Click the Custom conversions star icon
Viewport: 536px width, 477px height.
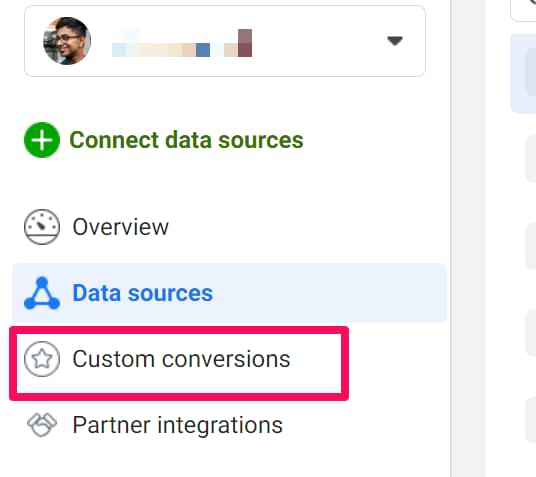point(42,359)
